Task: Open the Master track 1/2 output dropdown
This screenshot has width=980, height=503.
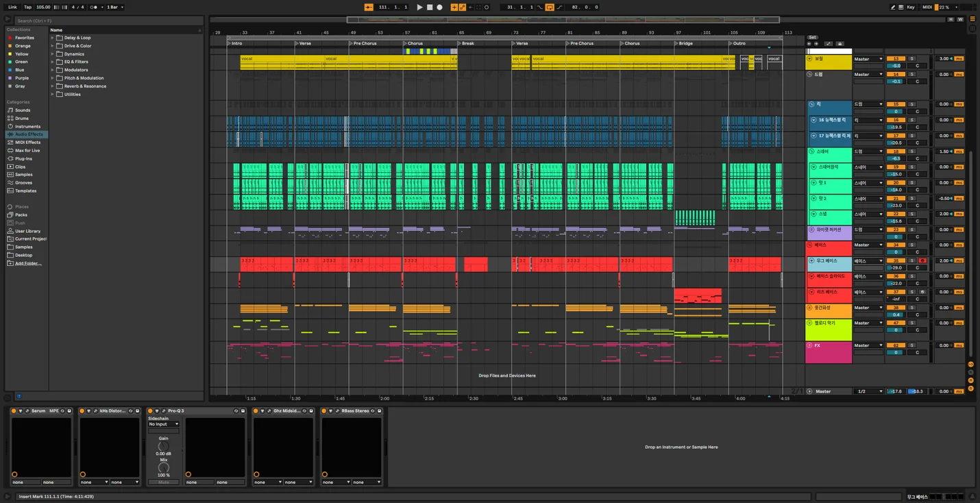Action: pos(868,391)
